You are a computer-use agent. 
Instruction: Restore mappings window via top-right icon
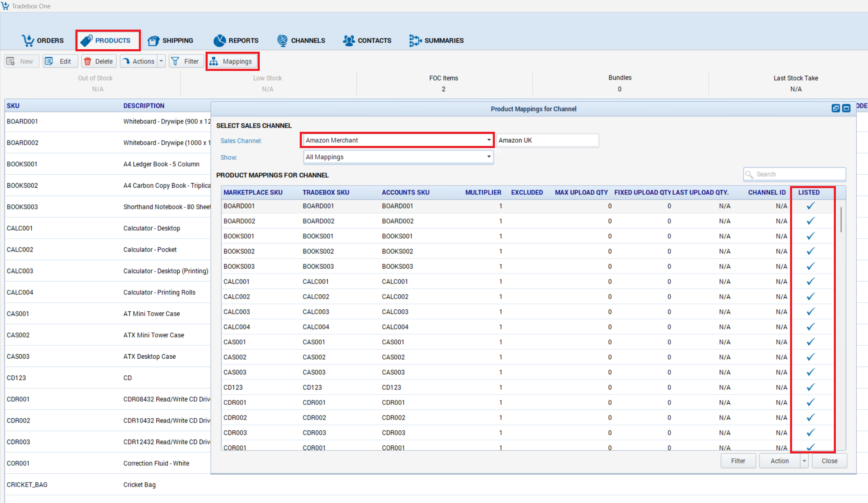click(x=835, y=108)
